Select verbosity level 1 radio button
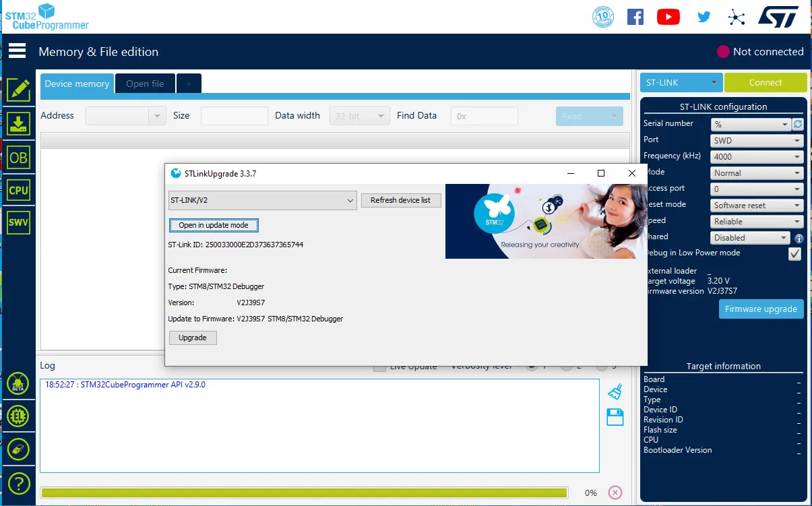The height and width of the screenshot is (506, 812). click(x=532, y=367)
